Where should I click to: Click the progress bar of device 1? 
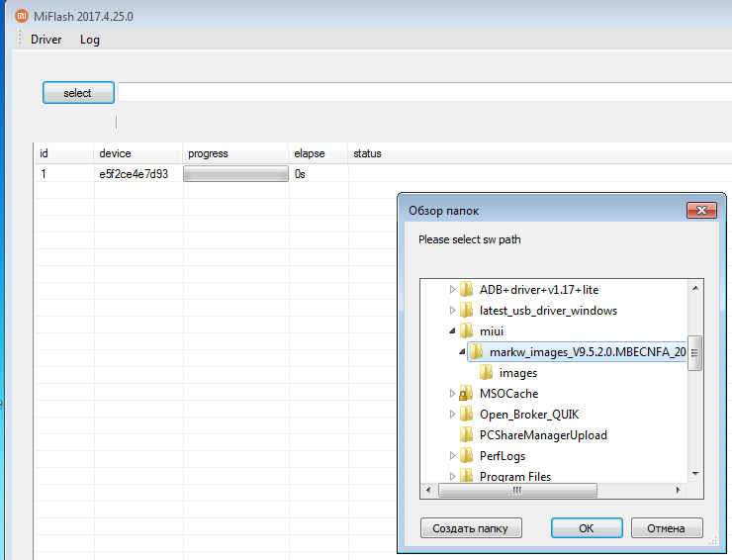pos(235,174)
